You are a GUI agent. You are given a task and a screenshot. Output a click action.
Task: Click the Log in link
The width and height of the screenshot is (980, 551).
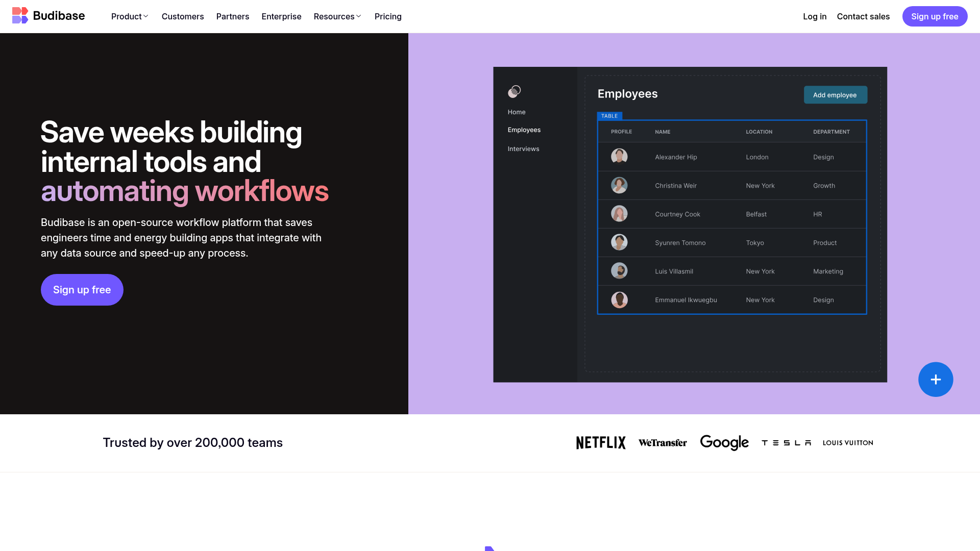click(x=814, y=16)
